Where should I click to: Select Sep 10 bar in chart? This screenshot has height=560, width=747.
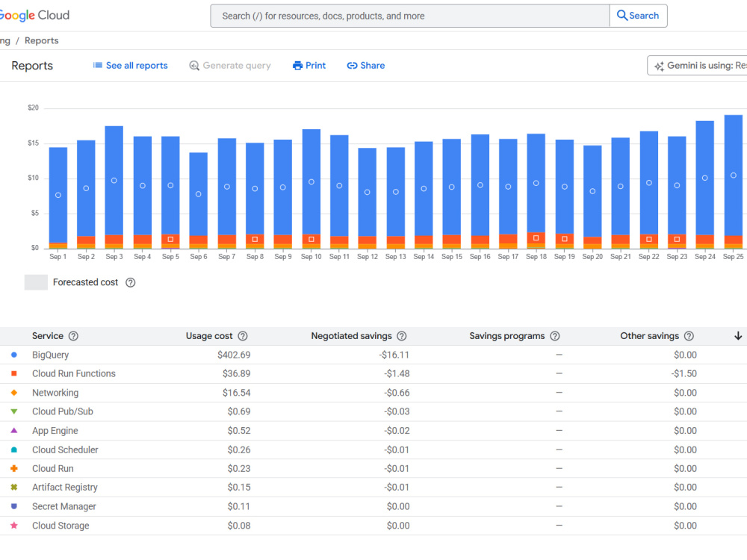point(311,189)
